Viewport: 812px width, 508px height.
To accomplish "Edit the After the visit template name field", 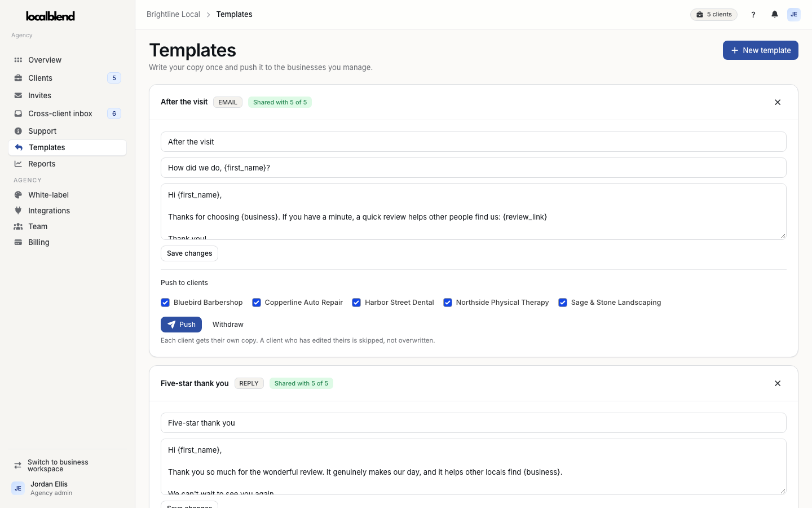I will (x=474, y=142).
